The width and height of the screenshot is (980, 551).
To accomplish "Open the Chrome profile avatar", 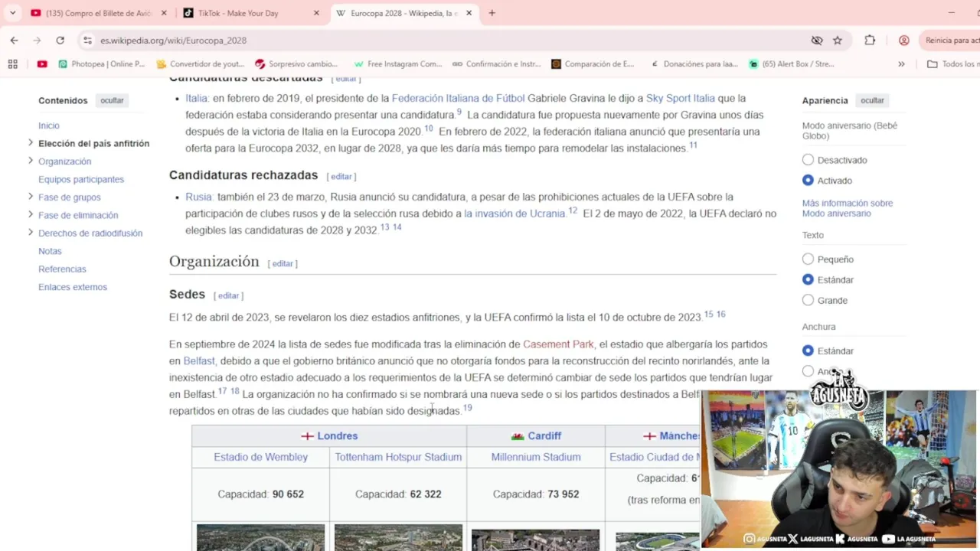I will pyautogui.click(x=904, y=41).
